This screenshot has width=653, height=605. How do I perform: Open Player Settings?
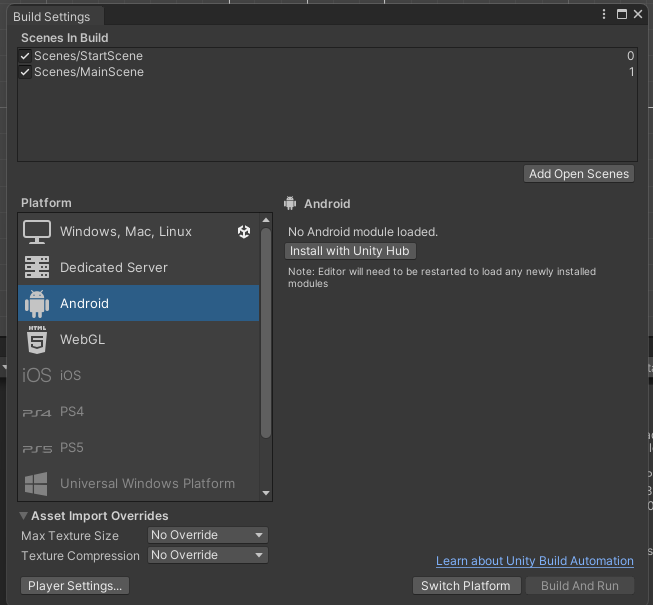point(75,586)
